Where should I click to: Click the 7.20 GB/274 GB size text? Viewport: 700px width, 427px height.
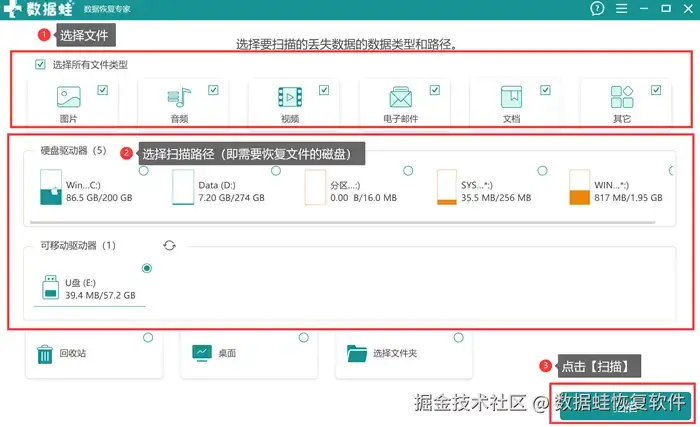pos(231,197)
